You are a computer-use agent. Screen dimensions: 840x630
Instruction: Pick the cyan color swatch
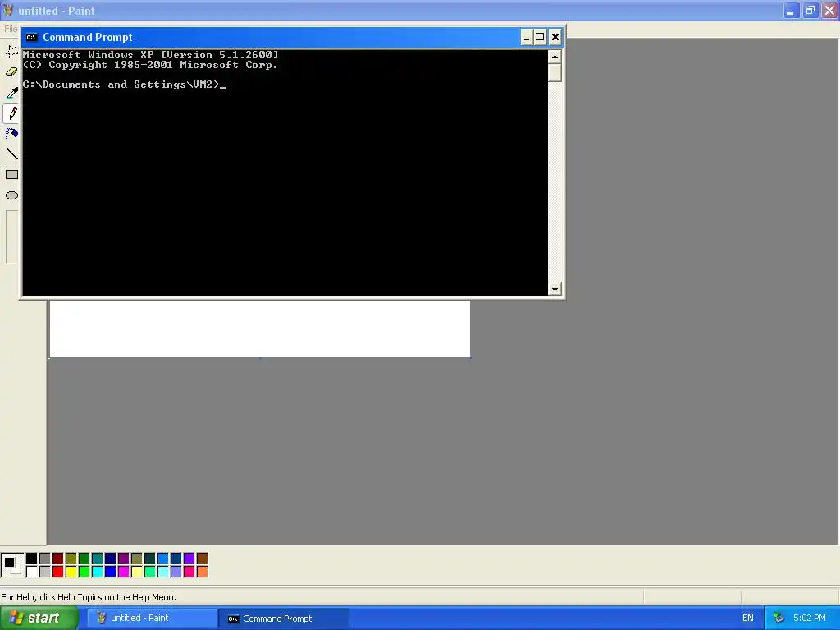97,572
